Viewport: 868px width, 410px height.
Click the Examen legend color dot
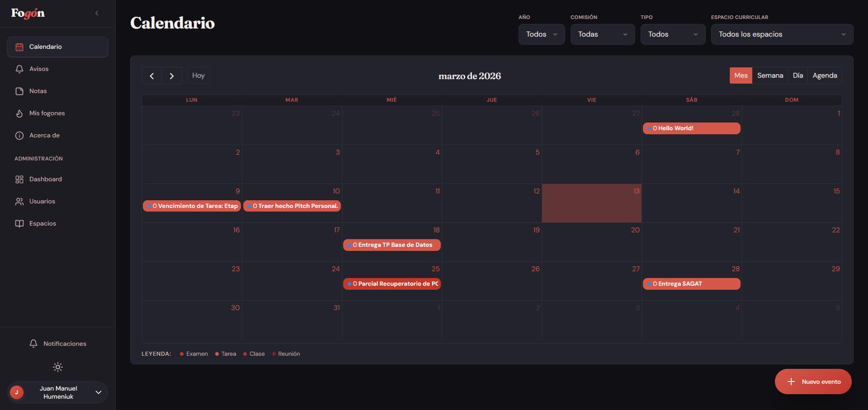point(181,354)
